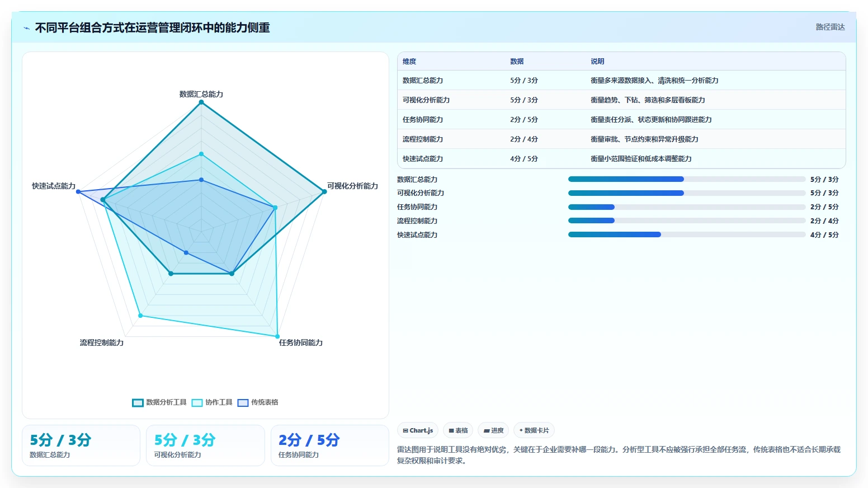Toggle the 数据分析工具 legend swatch
Viewport: 868px width, 488px height.
[x=138, y=402]
